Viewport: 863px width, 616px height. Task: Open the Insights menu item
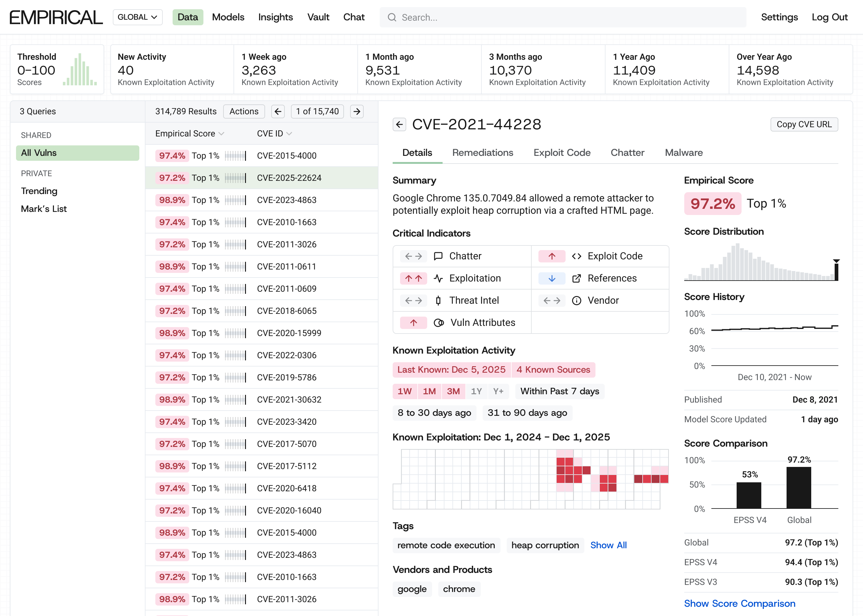tap(276, 17)
